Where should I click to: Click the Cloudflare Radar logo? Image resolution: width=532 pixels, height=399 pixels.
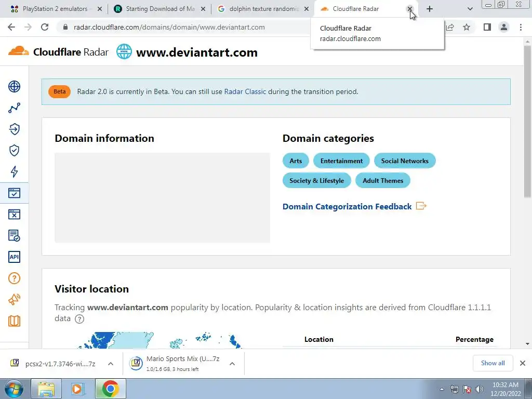(58, 52)
